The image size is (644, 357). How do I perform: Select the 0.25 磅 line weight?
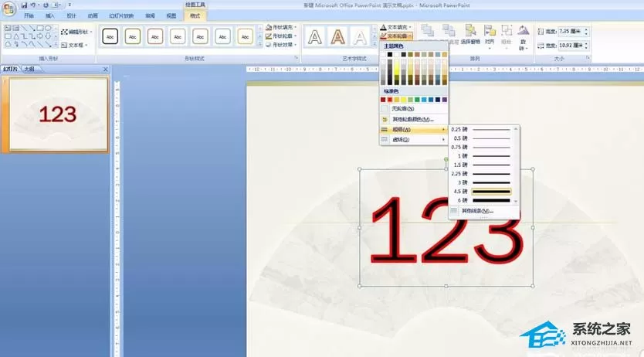[481, 129]
